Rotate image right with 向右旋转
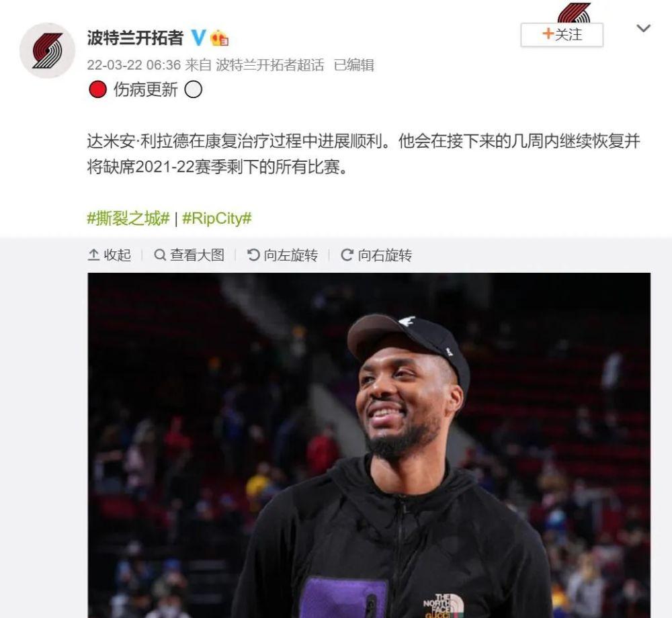Screen dimensions: 672x618 tap(376, 255)
